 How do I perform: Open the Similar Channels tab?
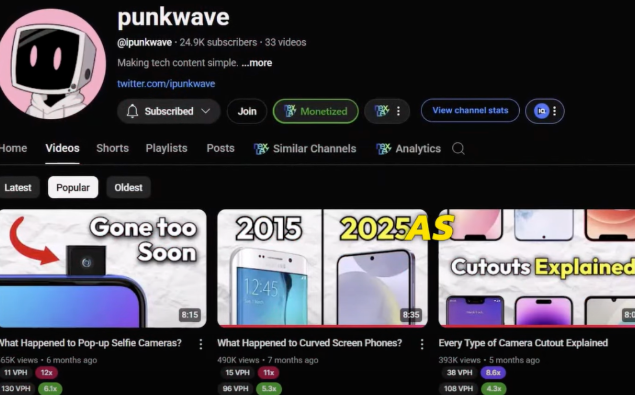point(305,149)
